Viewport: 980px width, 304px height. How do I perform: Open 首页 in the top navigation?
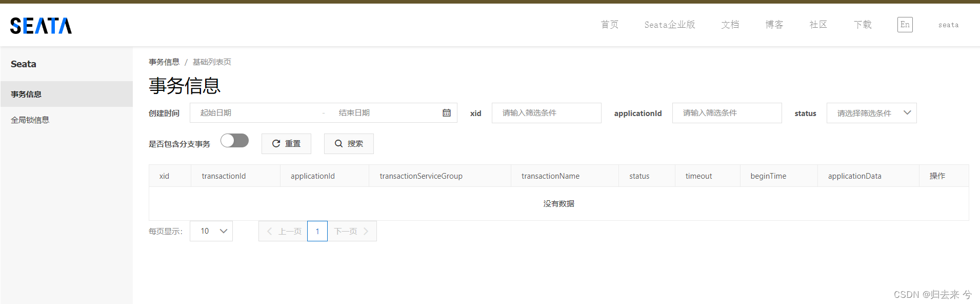click(x=610, y=25)
